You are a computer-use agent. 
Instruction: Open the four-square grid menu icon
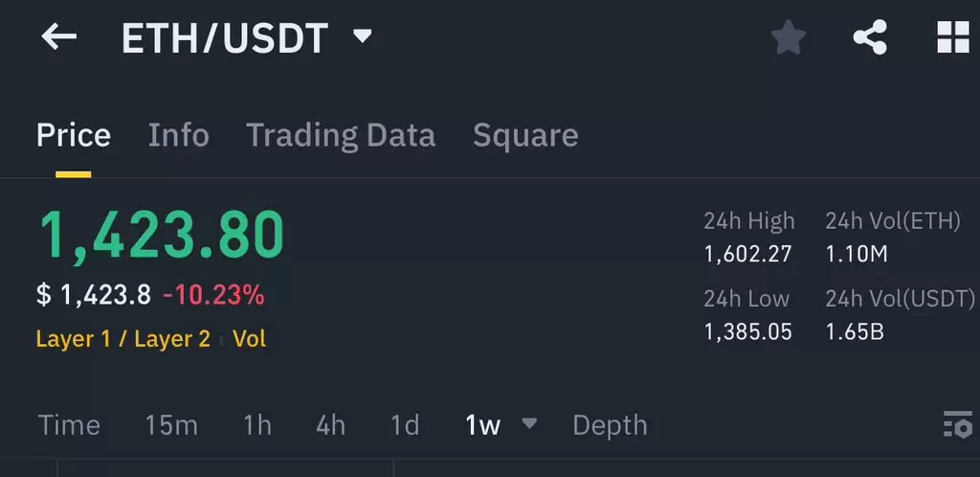[953, 37]
